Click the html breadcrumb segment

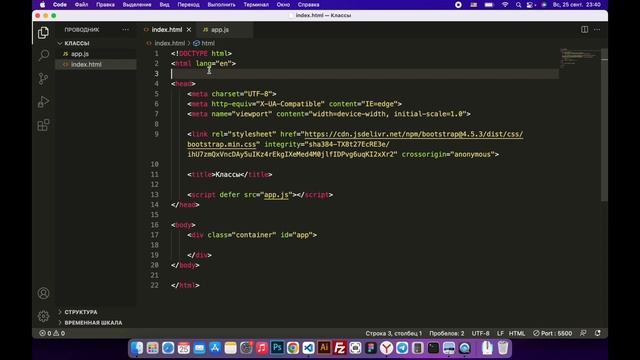pos(208,43)
